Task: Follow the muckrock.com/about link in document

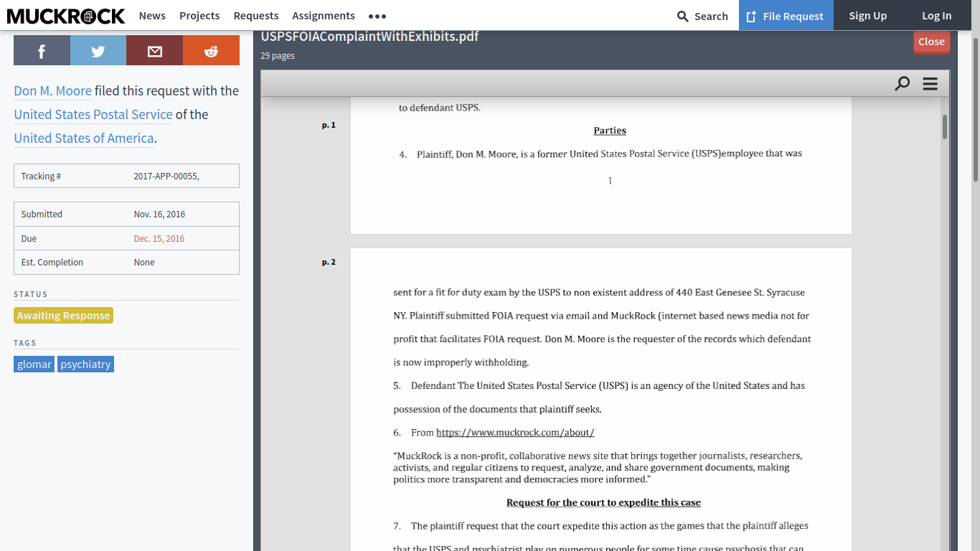Action: [515, 433]
